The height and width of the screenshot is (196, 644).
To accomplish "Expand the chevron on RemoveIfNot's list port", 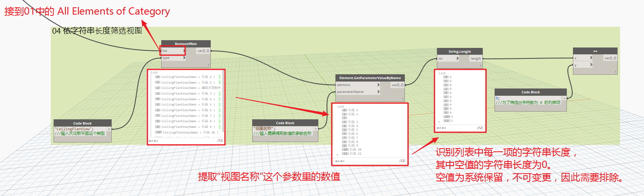I will click(x=184, y=51).
